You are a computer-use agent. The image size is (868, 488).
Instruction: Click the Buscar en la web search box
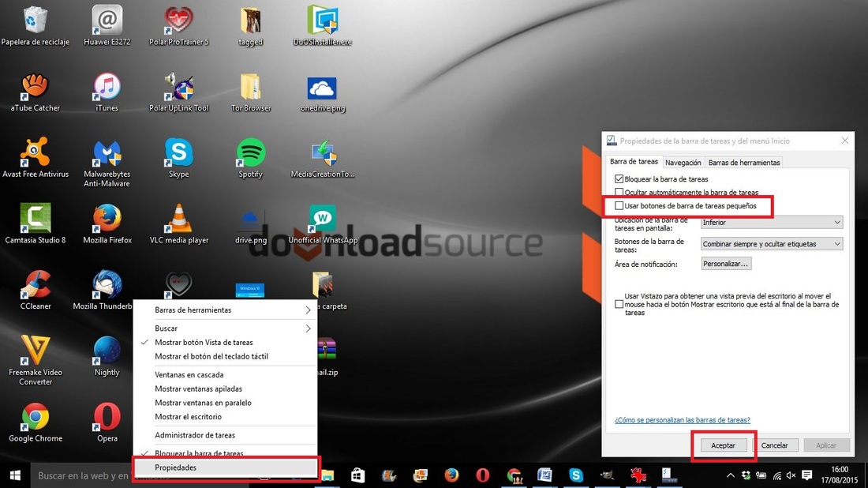coord(83,475)
